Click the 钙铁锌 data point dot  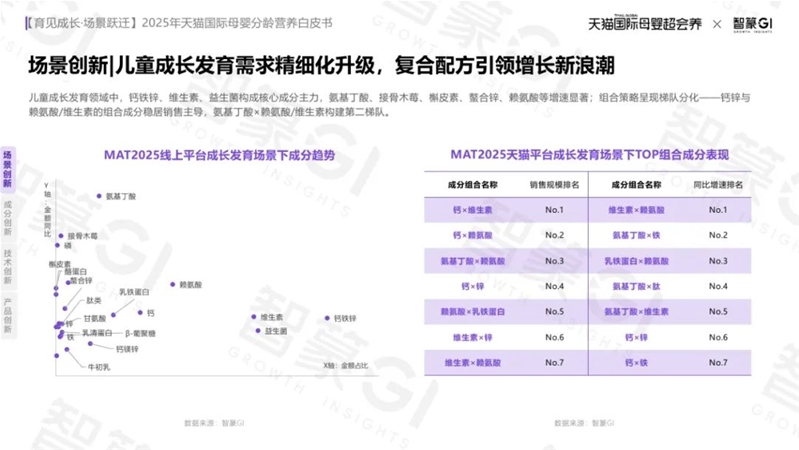point(327,318)
